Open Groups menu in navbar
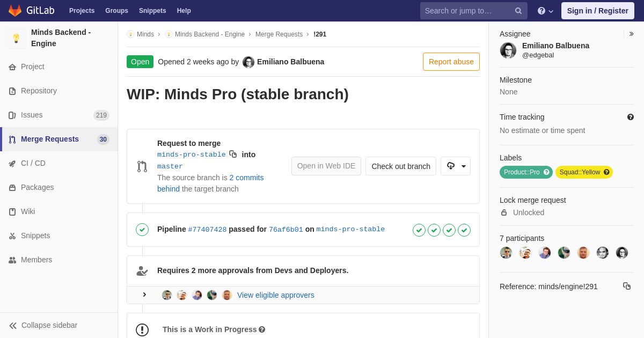Viewport: 644px width, 338px height. pos(116,11)
